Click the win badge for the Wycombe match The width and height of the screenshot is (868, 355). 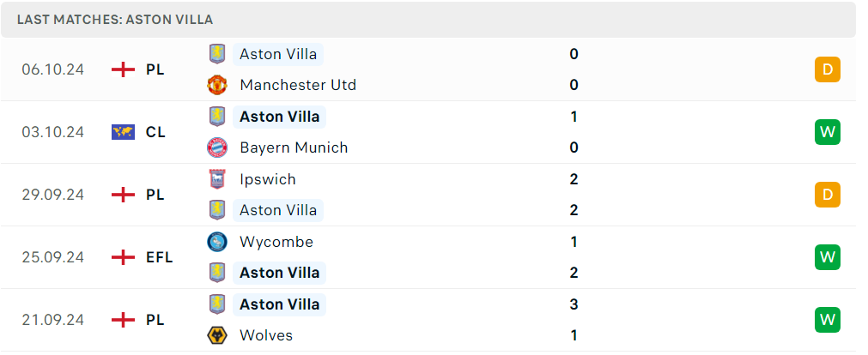coord(828,257)
